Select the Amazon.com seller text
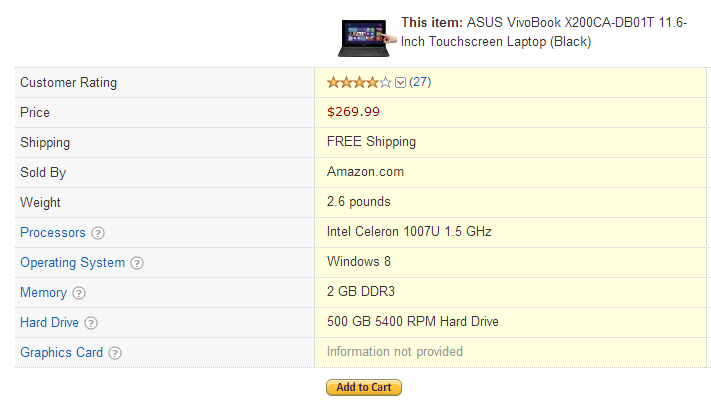The height and width of the screenshot is (406, 711). pyautogui.click(x=365, y=172)
